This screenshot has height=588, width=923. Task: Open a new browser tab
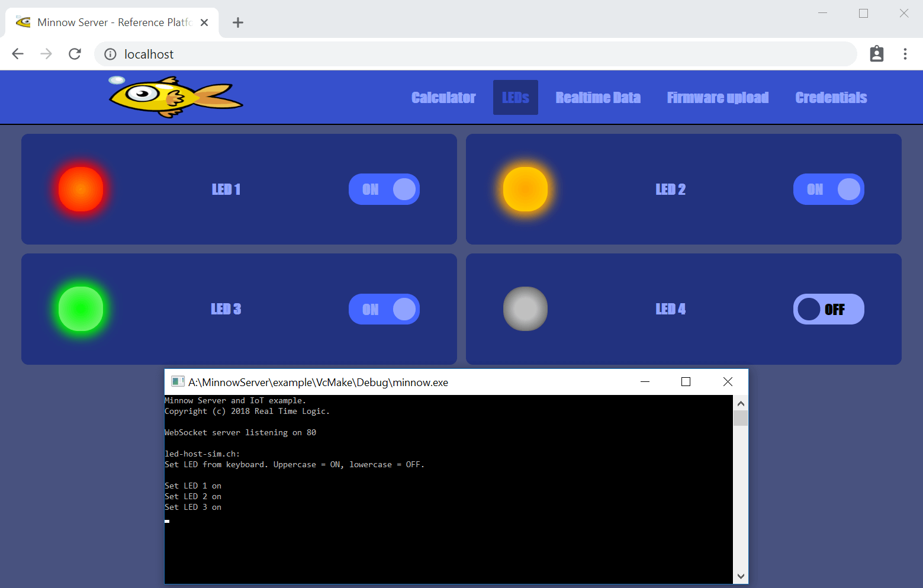[x=238, y=23]
